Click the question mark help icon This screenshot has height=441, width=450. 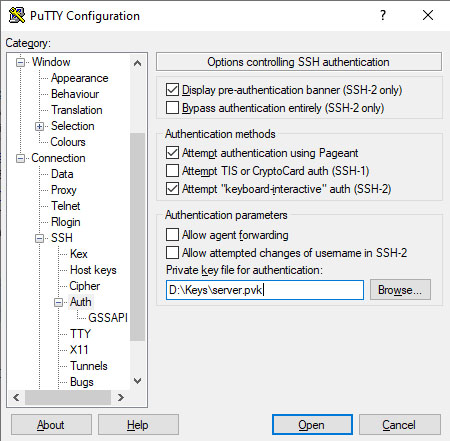click(383, 15)
